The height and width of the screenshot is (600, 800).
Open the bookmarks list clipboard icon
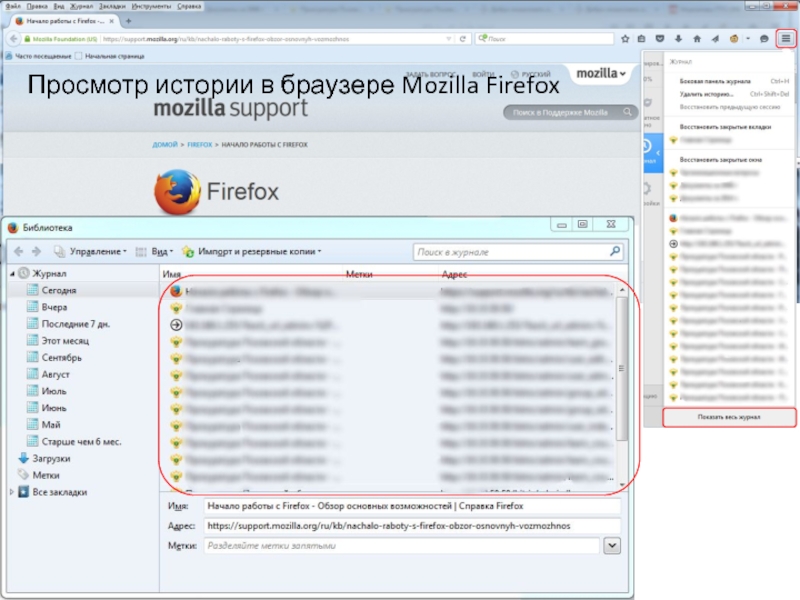[641, 39]
